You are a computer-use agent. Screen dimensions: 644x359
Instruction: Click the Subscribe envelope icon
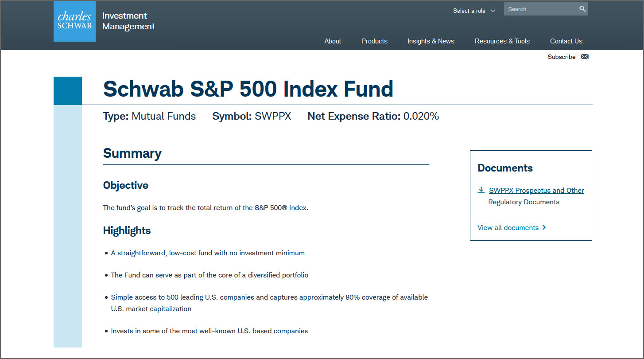click(x=585, y=57)
